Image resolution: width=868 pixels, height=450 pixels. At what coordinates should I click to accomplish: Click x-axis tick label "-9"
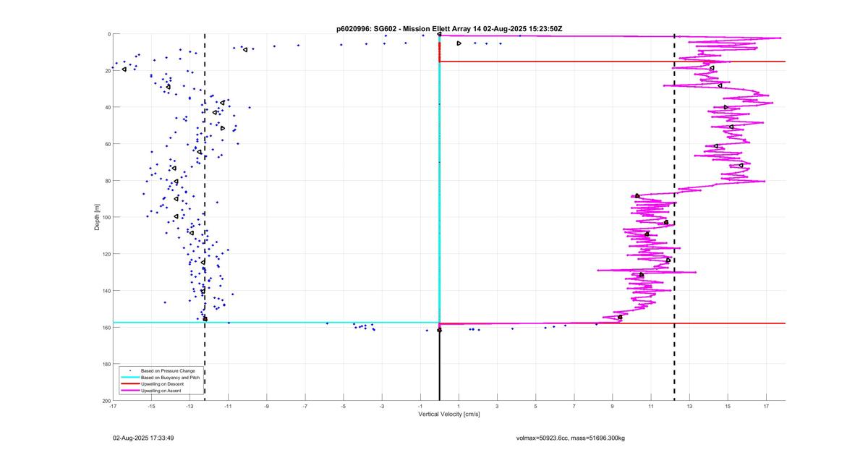coord(266,407)
